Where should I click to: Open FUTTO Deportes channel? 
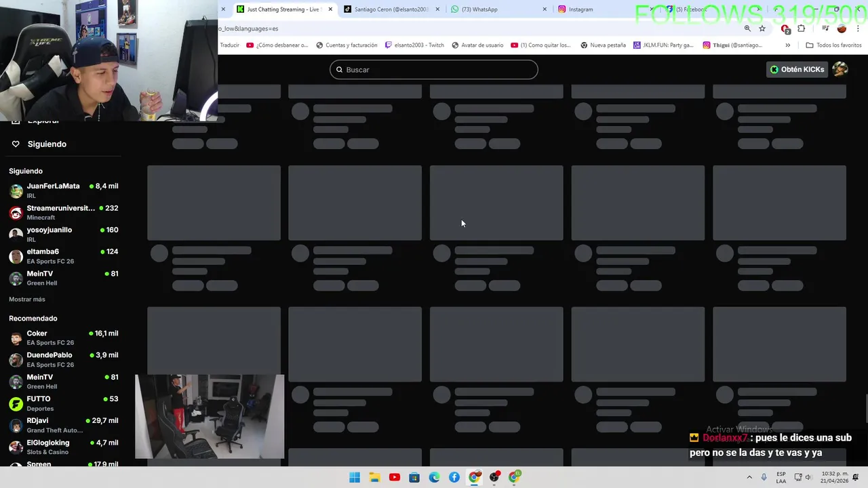pos(64,403)
